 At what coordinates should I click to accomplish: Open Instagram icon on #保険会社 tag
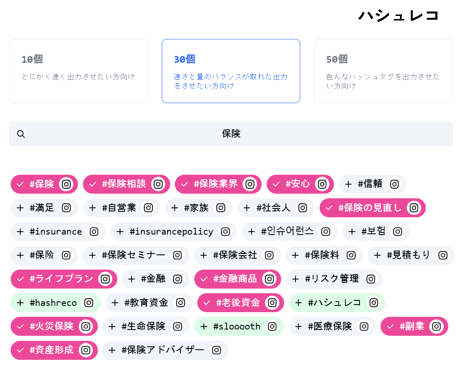pos(269,255)
